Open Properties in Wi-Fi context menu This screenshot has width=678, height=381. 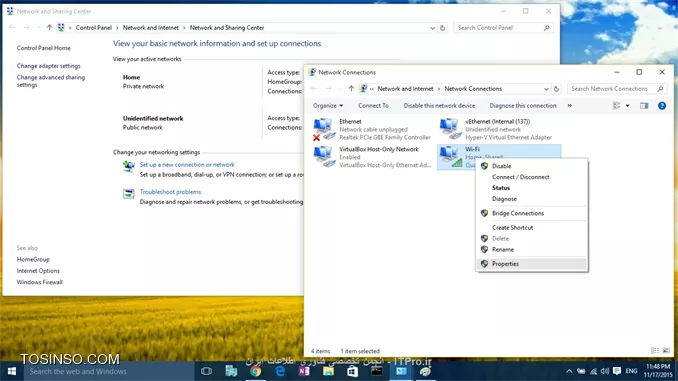[532, 264]
